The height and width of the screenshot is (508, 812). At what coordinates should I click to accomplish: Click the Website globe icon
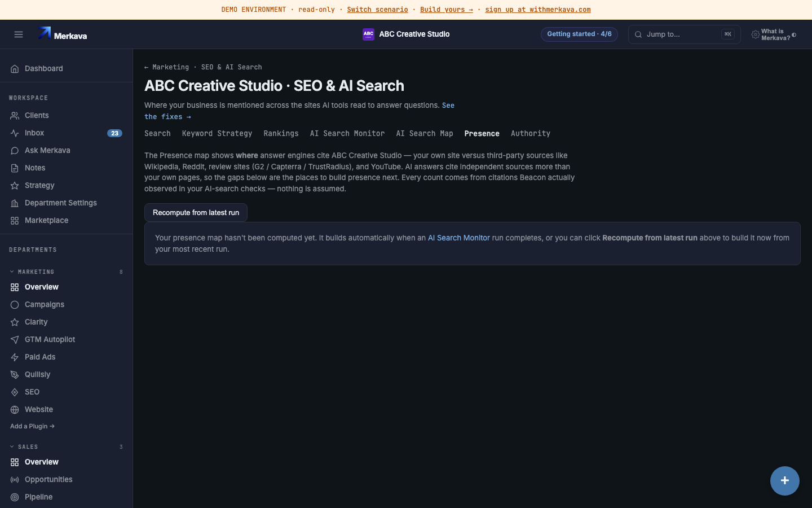(15, 410)
